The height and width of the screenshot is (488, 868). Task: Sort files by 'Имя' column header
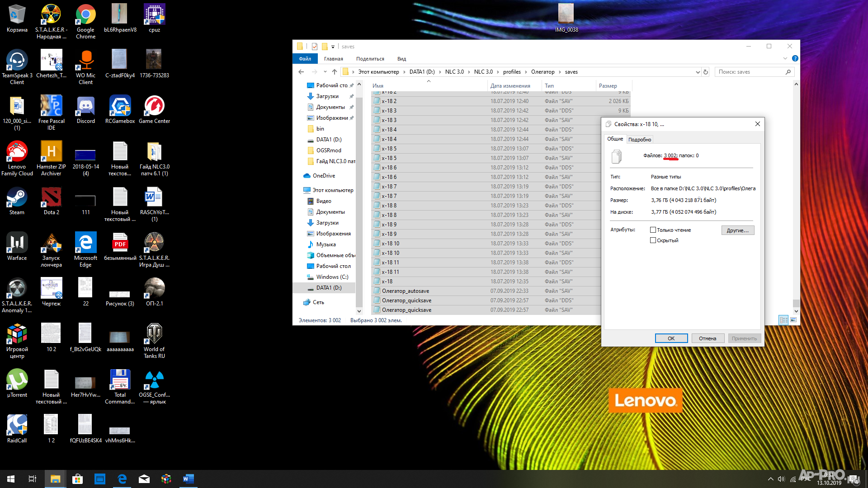(429, 86)
